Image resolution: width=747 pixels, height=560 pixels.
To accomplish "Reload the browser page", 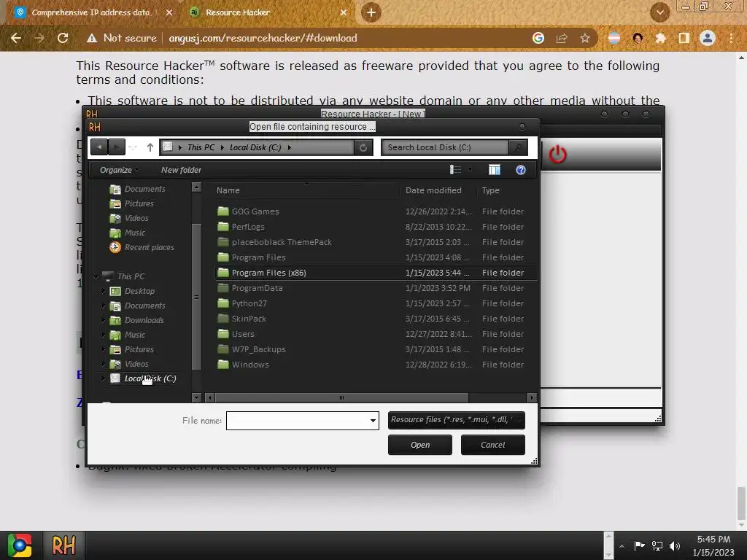I will click(x=63, y=38).
